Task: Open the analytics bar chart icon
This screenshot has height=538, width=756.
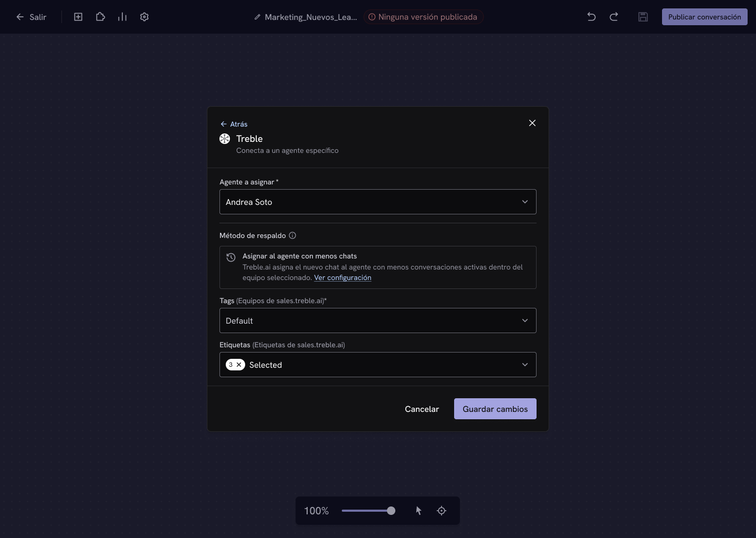Action: point(122,17)
